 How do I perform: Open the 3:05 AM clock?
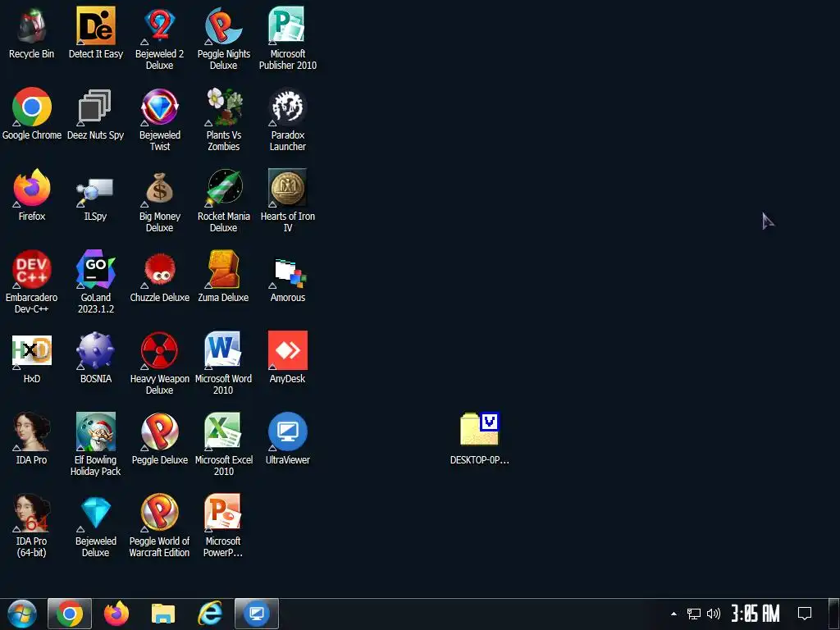pos(756,614)
